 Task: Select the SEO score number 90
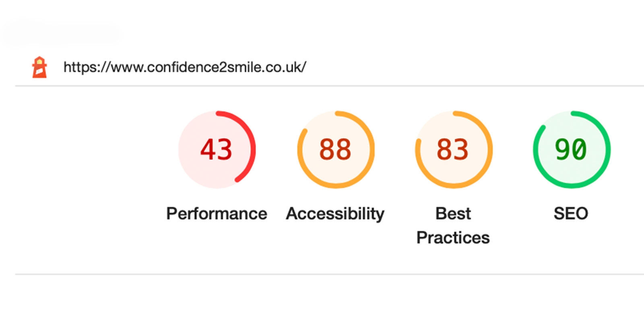coord(571,150)
